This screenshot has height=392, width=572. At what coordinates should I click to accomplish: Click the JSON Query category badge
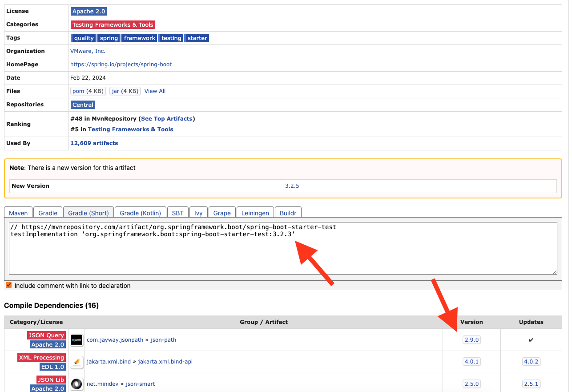pyautogui.click(x=47, y=335)
